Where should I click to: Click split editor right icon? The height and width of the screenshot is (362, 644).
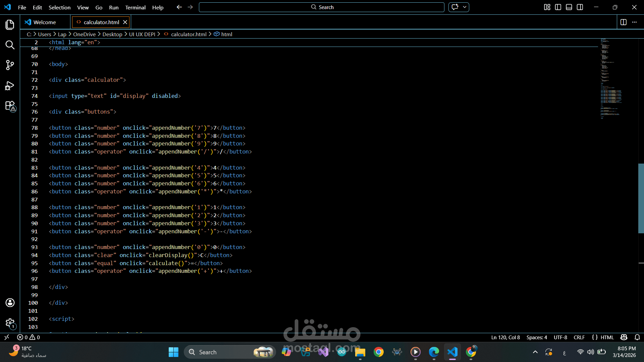623,22
